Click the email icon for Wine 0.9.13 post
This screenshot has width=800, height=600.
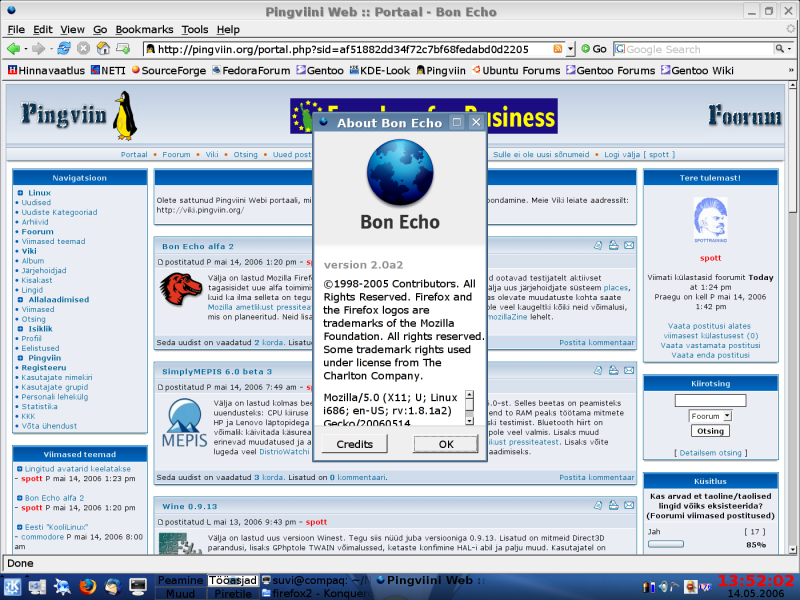[x=629, y=505]
